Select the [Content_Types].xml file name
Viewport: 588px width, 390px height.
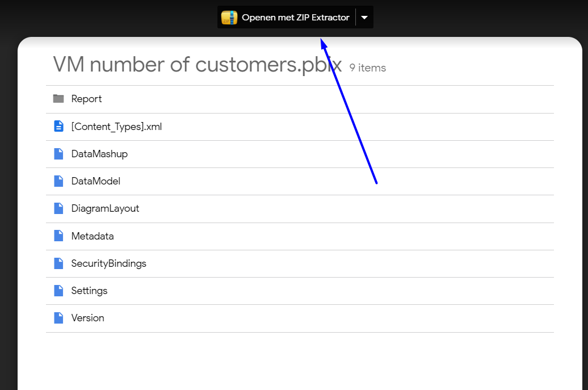[x=116, y=127]
